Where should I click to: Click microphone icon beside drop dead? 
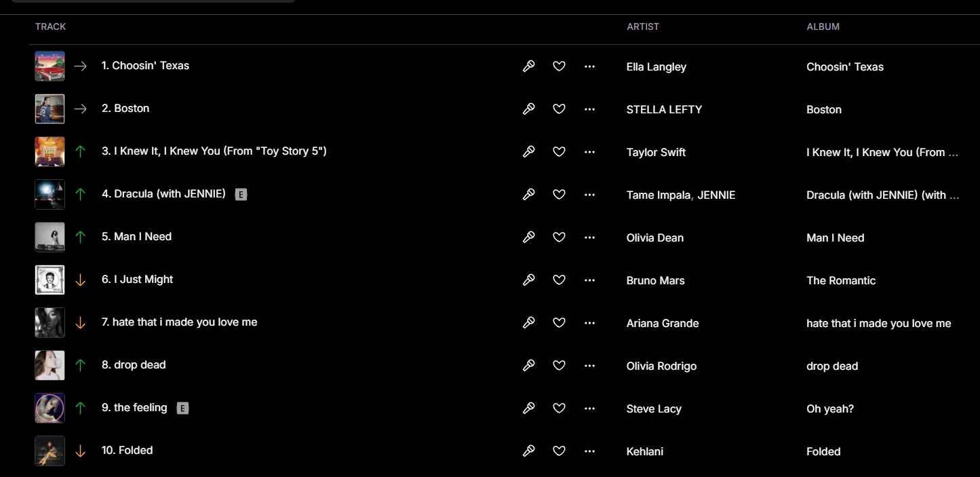point(529,365)
